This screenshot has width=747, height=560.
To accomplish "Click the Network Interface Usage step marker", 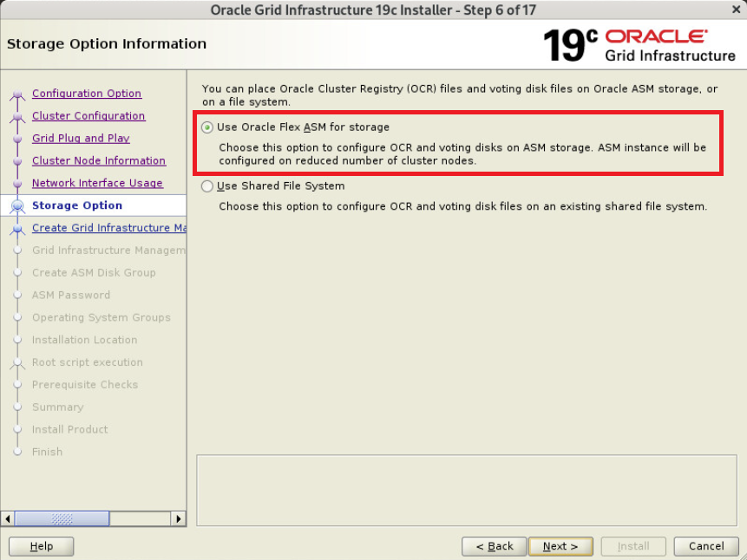I will (x=17, y=183).
